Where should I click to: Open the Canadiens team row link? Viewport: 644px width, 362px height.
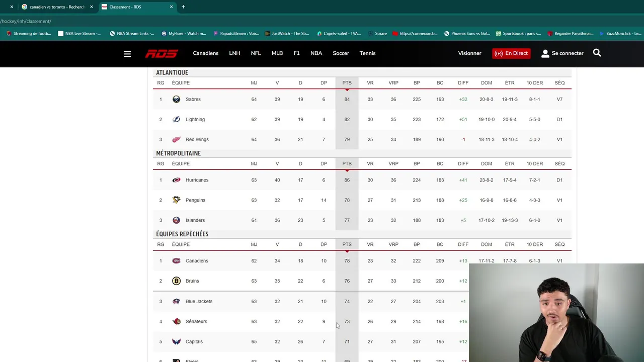pos(197,260)
